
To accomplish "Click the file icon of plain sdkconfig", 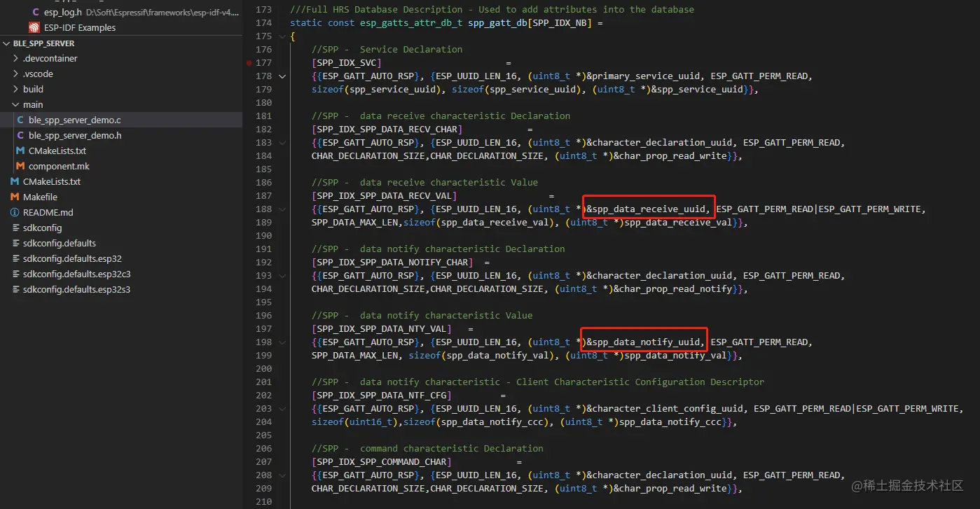I will click(x=15, y=228).
